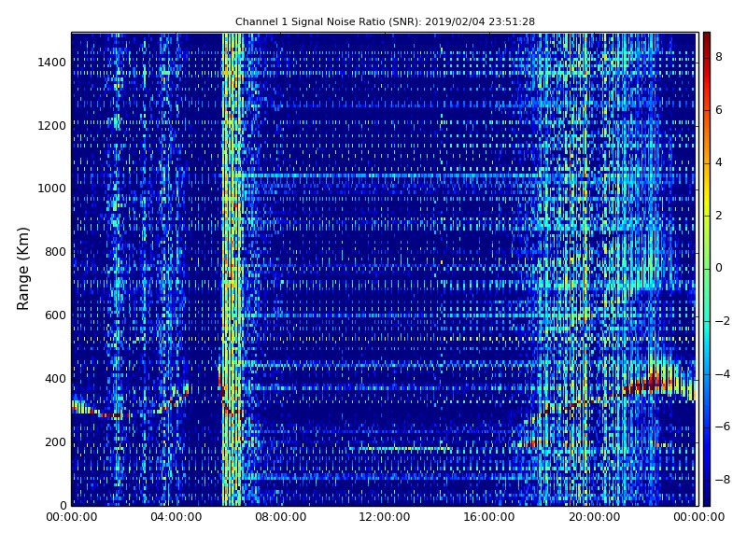
Task: Click the green middle of the colorbar
Action: click(707, 269)
